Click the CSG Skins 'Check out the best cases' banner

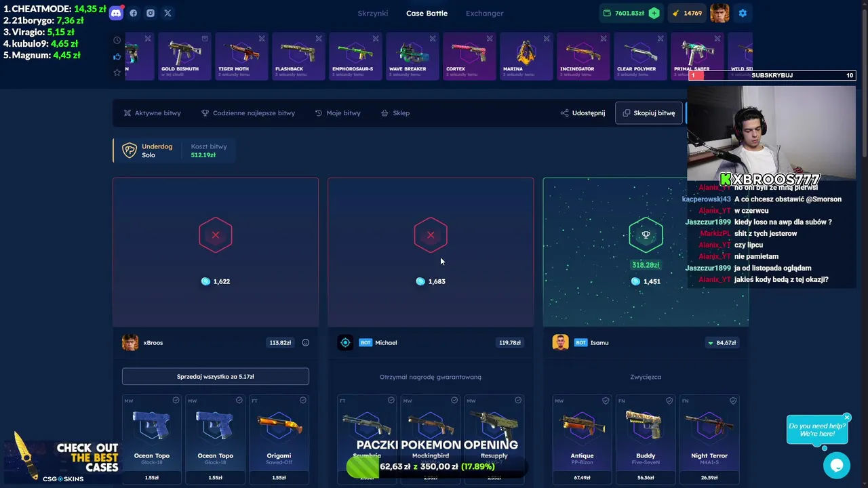pyautogui.click(x=62, y=461)
